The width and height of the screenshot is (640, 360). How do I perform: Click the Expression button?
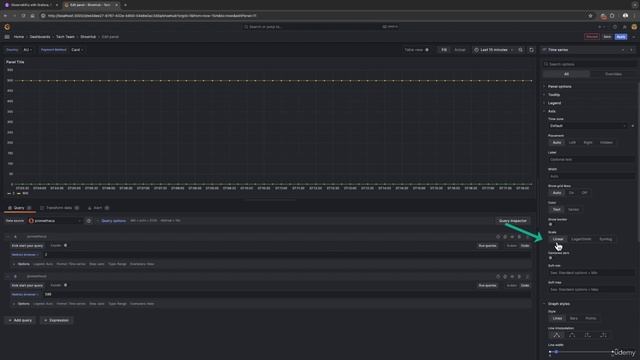[57, 320]
